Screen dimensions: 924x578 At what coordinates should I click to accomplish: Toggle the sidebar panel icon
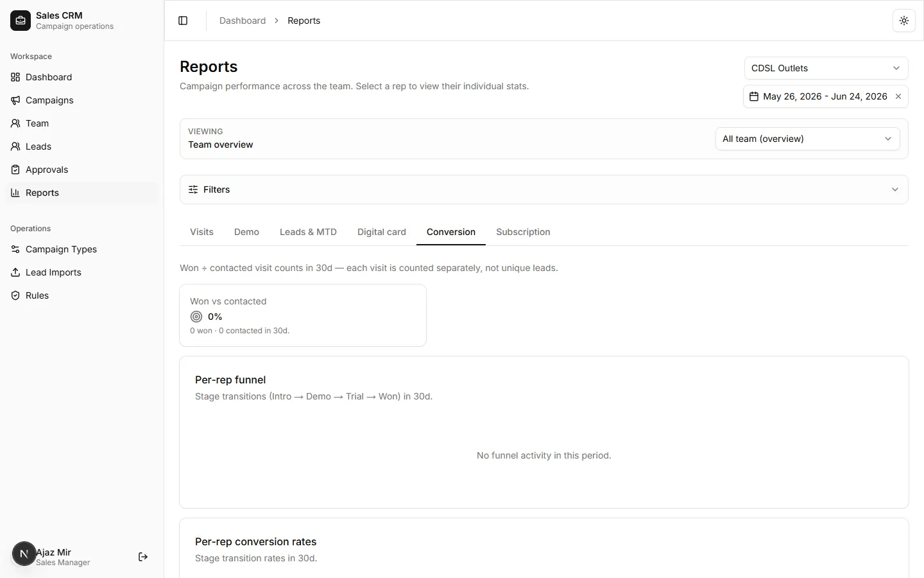(183, 21)
